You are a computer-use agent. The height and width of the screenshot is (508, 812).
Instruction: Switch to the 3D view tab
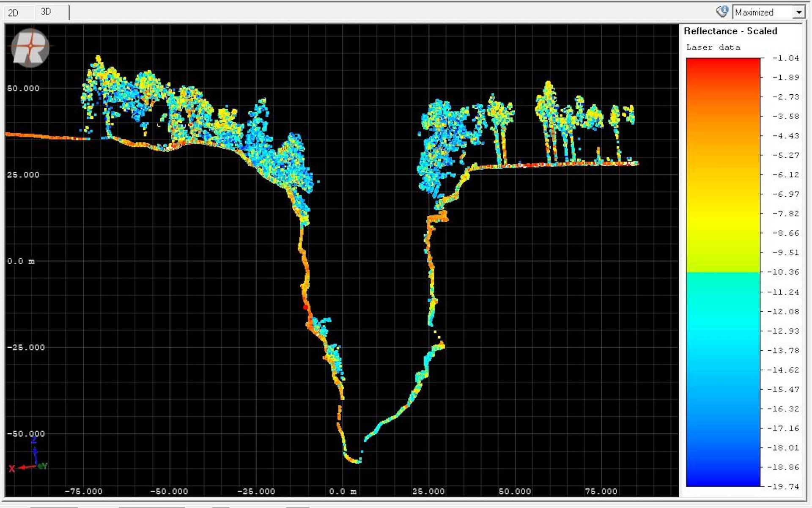[x=46, y=11]
